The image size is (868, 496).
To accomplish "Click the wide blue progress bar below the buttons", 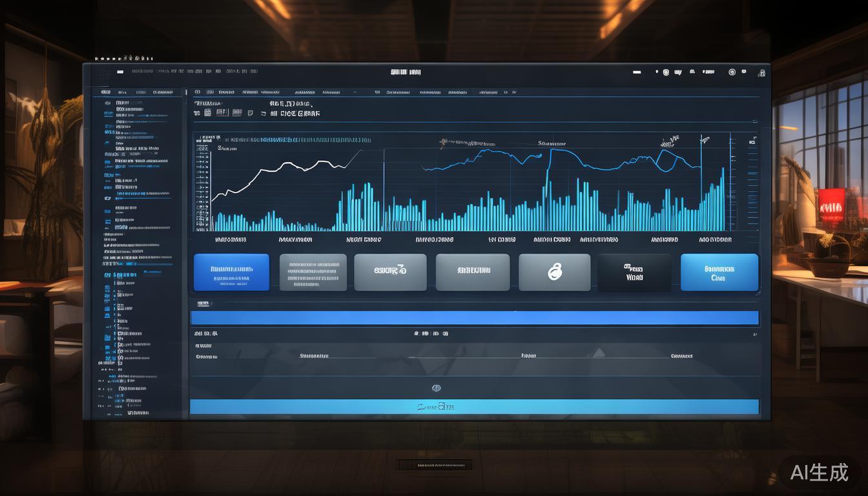I will (474, 318).
